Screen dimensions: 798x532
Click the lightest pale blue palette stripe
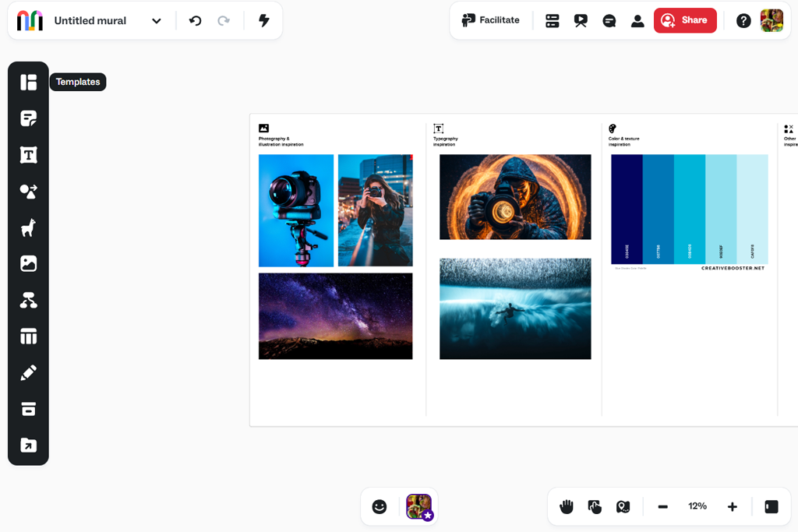[752, 209]
